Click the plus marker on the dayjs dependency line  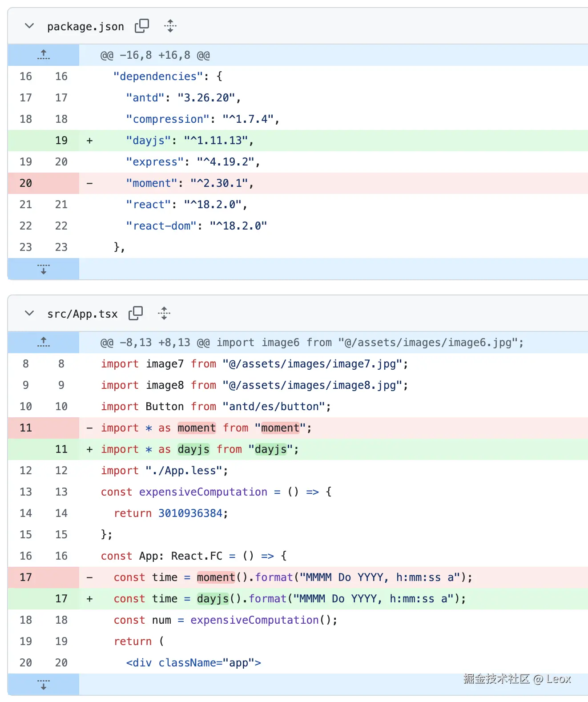pos(90,141)
